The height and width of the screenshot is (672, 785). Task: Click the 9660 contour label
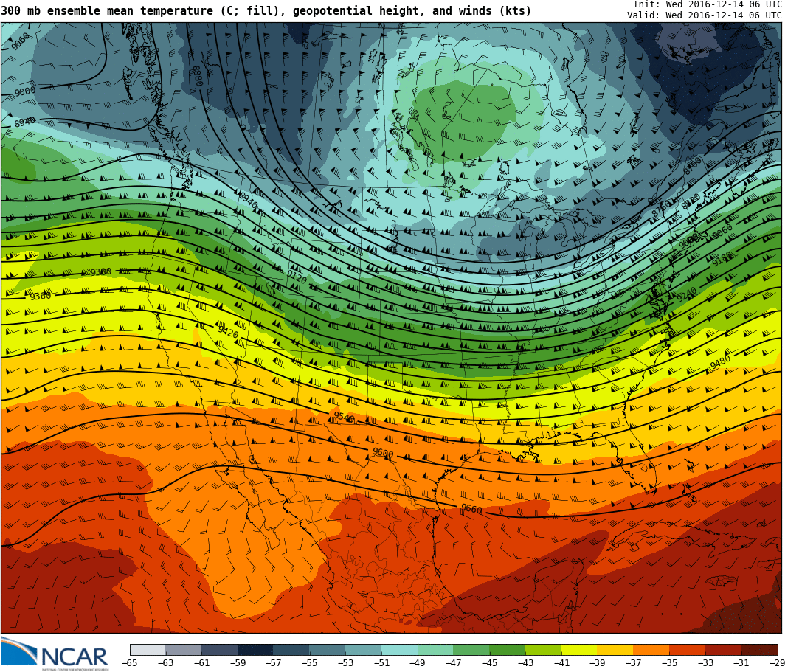pyautogui.click(x=471, y=510)
